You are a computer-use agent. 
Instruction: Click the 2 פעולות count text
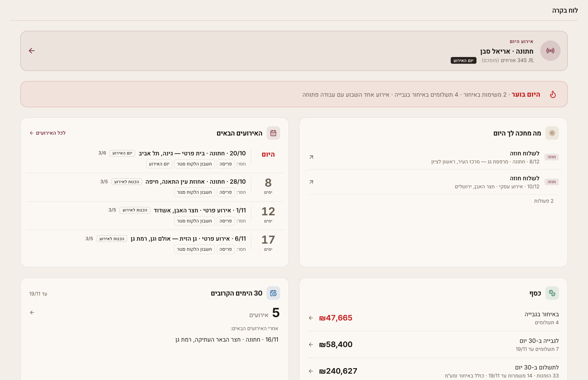pyautogui.click(x=544, y=201)
